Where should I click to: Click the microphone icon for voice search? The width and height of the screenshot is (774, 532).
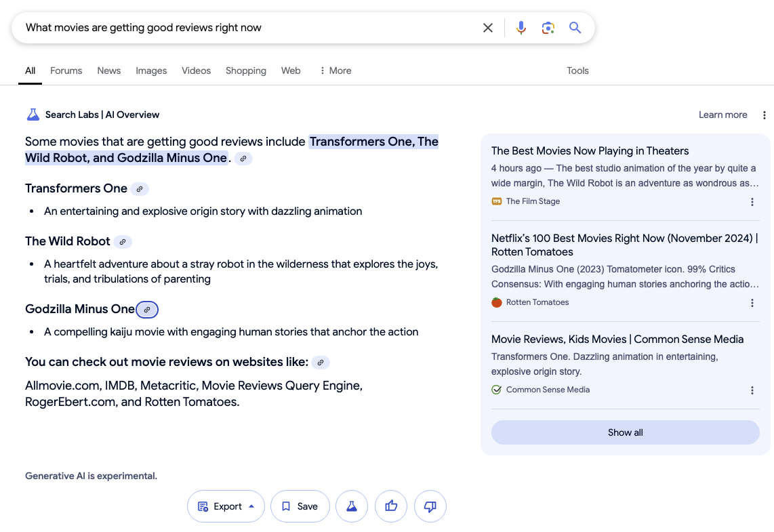click(521, 28)
